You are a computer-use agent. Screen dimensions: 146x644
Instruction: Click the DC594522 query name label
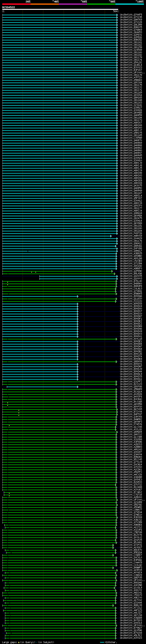point(8,7)
